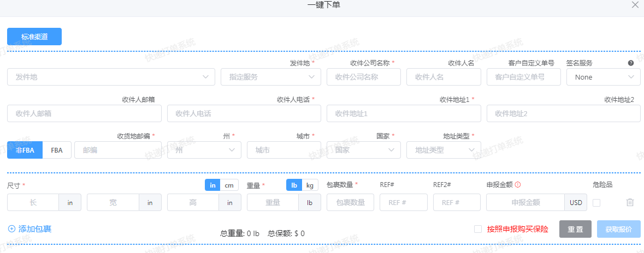This screenshot has width=644, height=253.
Task: Switch size unit to cm
Action: coord(229,185)
